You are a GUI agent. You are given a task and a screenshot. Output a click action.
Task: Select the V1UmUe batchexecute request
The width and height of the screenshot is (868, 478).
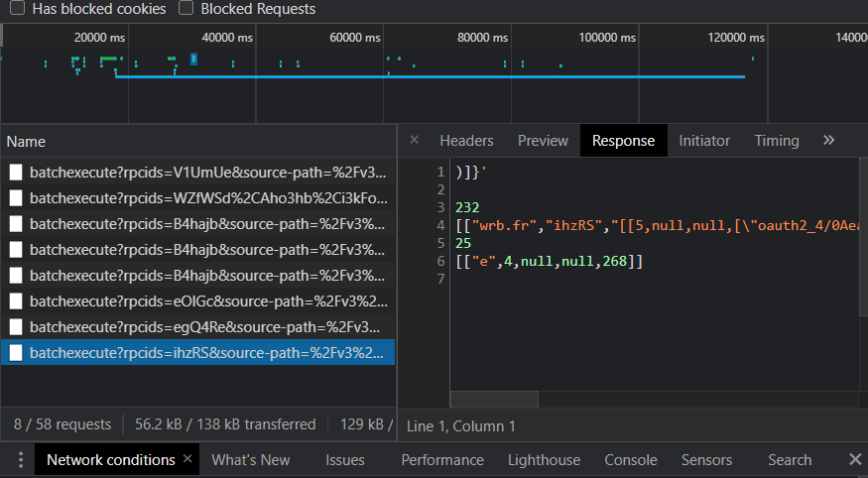pyautogui.click(x=206, y=172)
